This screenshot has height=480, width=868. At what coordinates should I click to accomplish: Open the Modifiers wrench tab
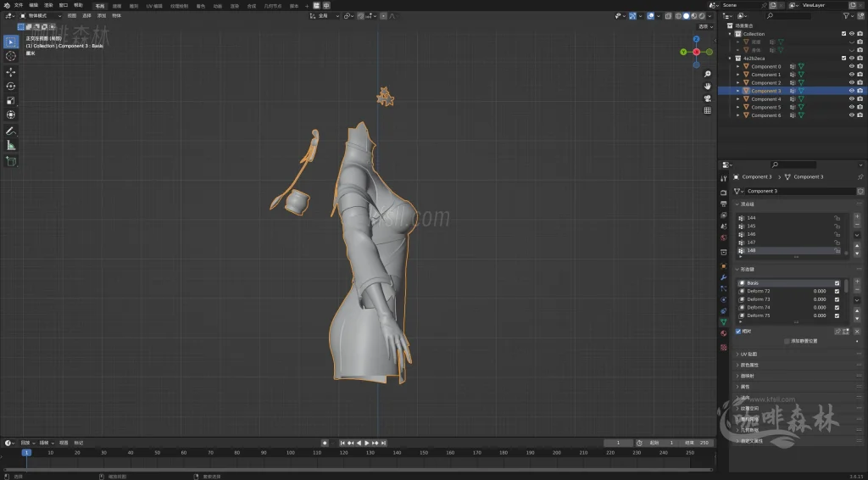[x=724, y=276]
